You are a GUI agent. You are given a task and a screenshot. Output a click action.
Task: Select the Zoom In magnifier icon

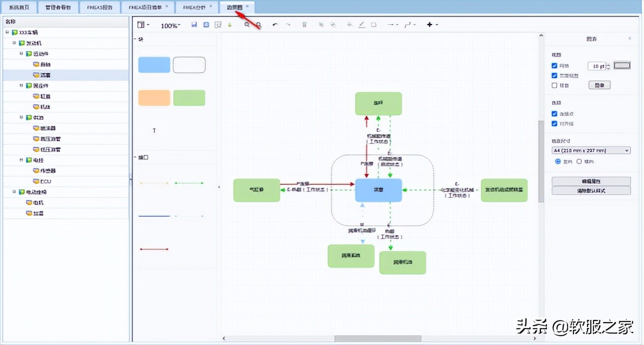[246, 25]
